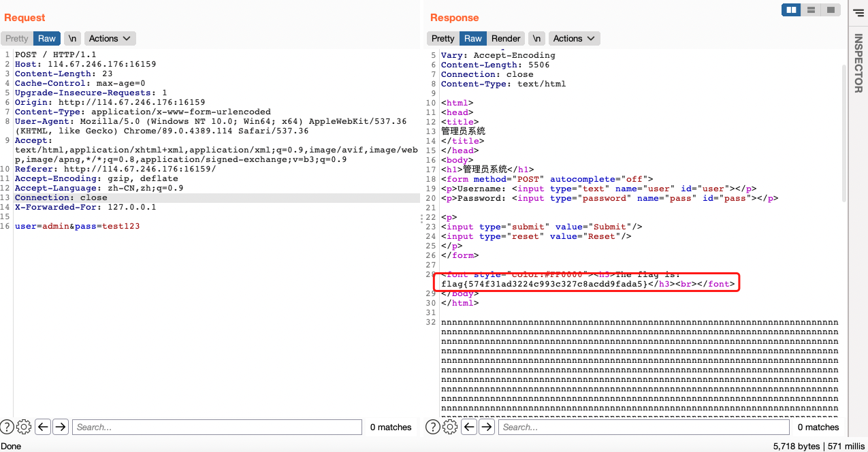Switch Request view to Pretty
Viewport: 868px width, 452px height.
(17, 39)
